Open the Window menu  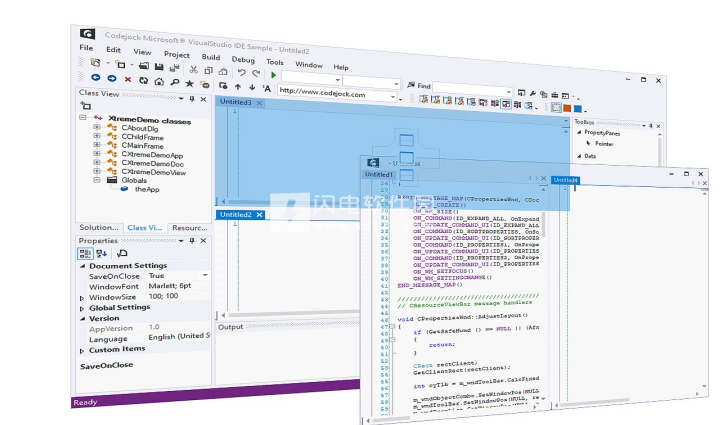(x=309, y=65)
